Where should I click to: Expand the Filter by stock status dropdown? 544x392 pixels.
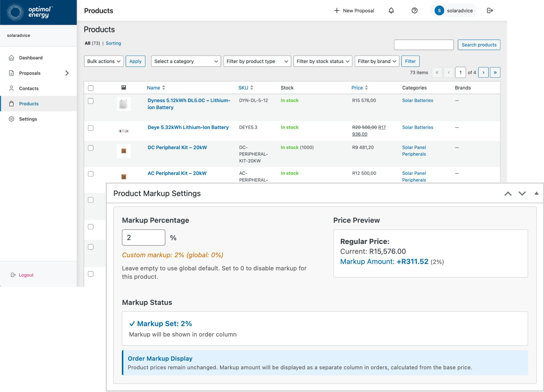click(x=323, y=61)
